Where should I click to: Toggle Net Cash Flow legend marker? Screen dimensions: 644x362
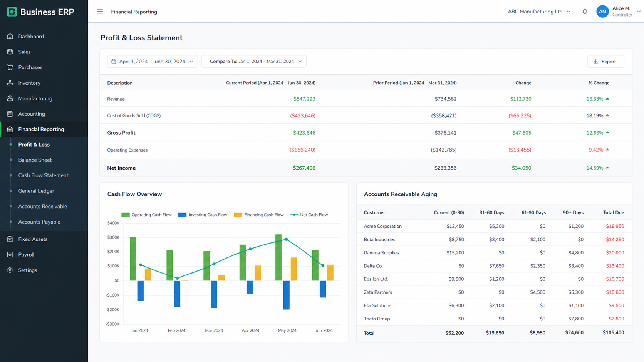[294, 215]
